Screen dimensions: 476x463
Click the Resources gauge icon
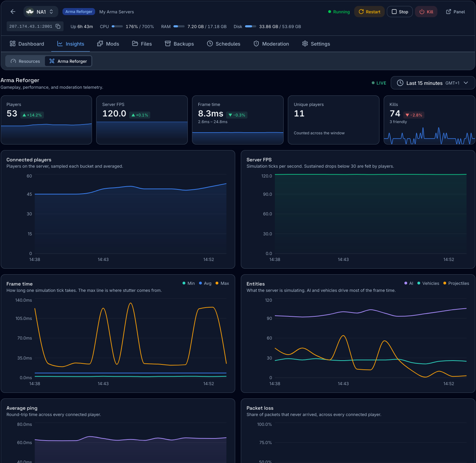point(13,61)
